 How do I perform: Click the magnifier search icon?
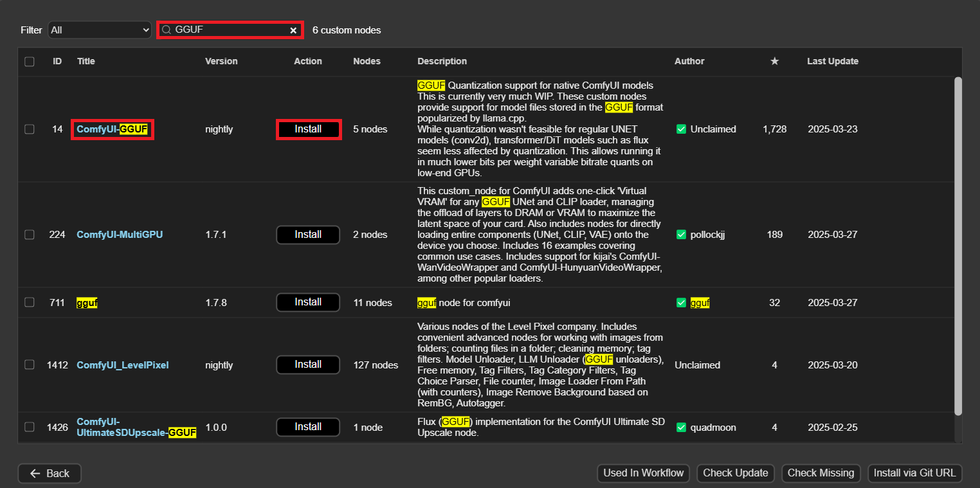(x=167, y=30)
